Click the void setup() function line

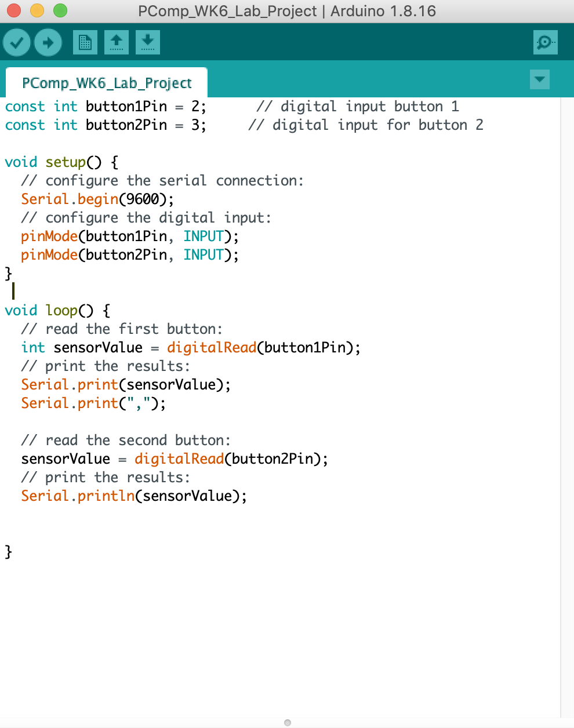pos(61,162)
